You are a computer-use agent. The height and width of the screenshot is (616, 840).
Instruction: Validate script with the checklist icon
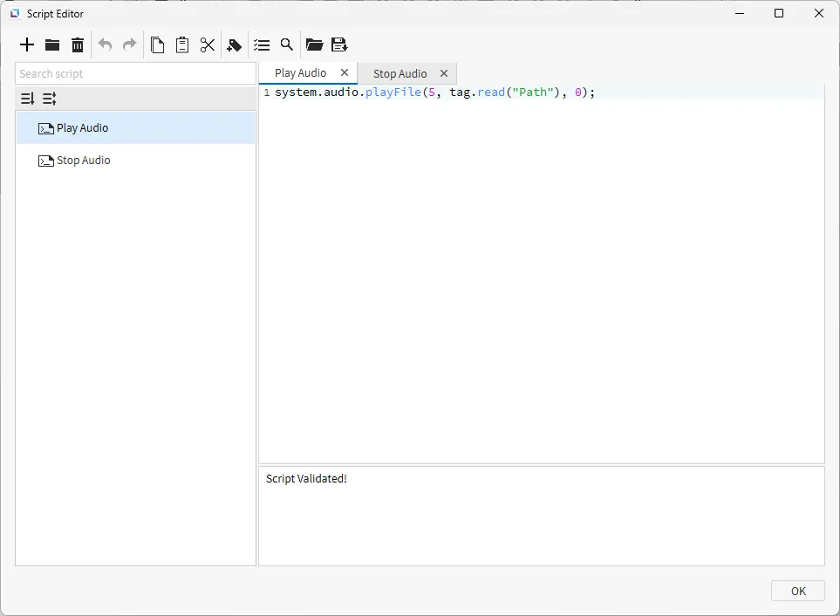(x=262, y=45)
